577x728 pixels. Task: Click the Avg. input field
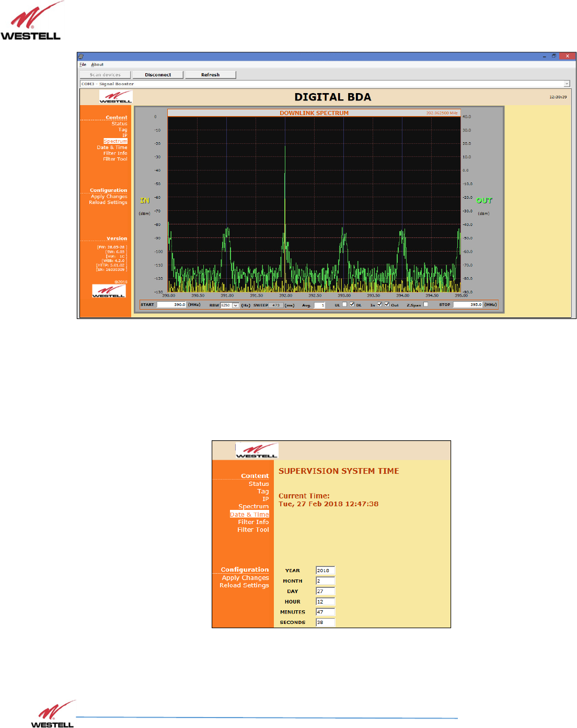click(x=319, y=305)
